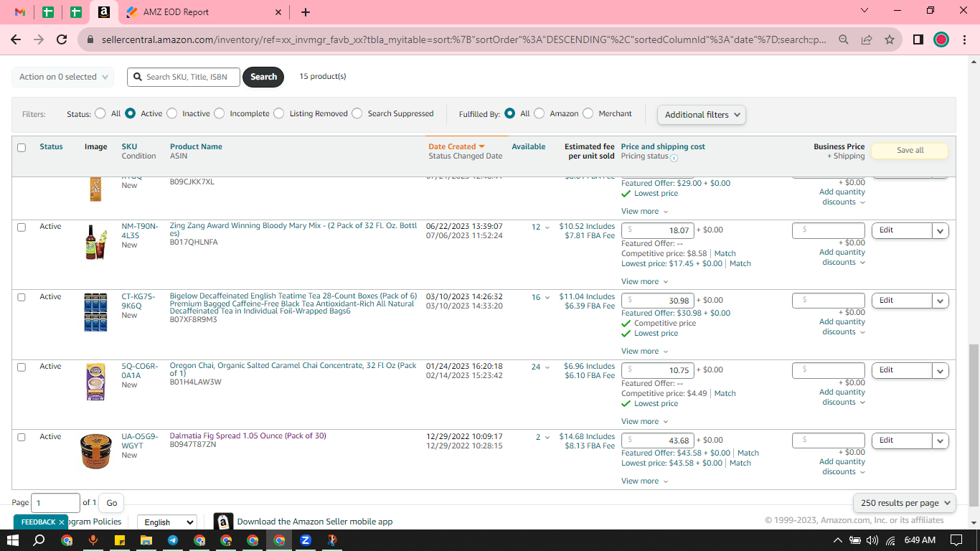
Task: Select the Inactive status radio button
Action: 171,113
